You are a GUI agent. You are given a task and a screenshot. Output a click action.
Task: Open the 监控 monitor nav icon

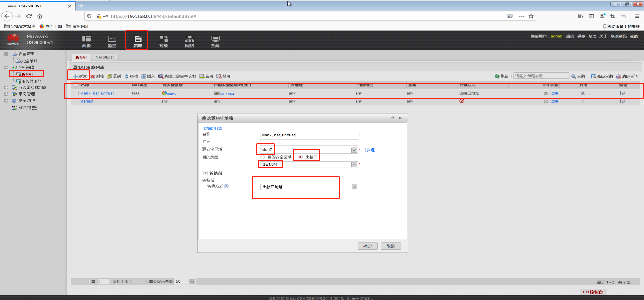click(112, 41)
